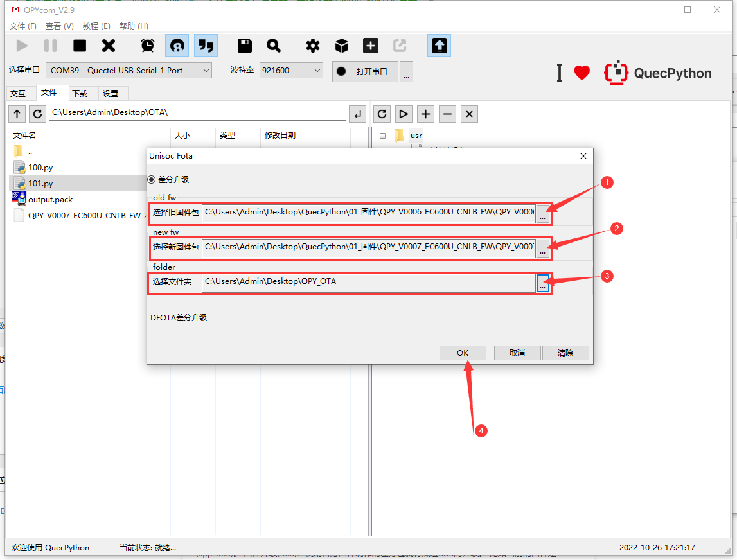Select the 差分升级 radio button

click(x=152, y=180)
